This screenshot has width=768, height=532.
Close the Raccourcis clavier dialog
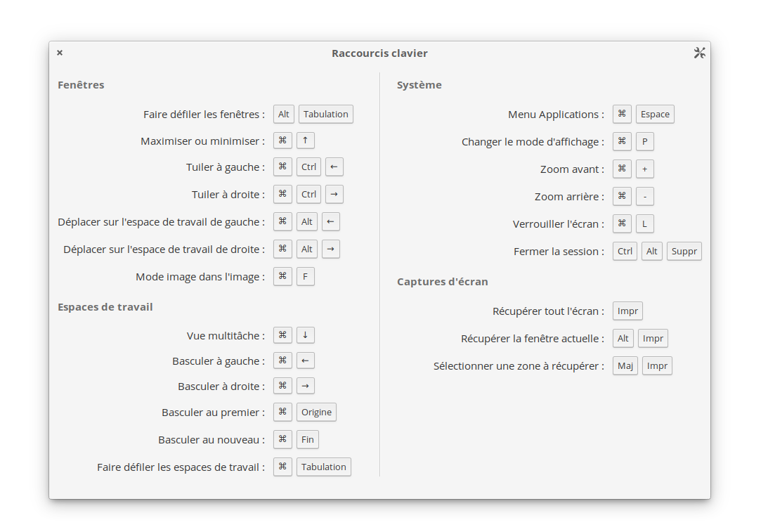(x=60, y=53)
